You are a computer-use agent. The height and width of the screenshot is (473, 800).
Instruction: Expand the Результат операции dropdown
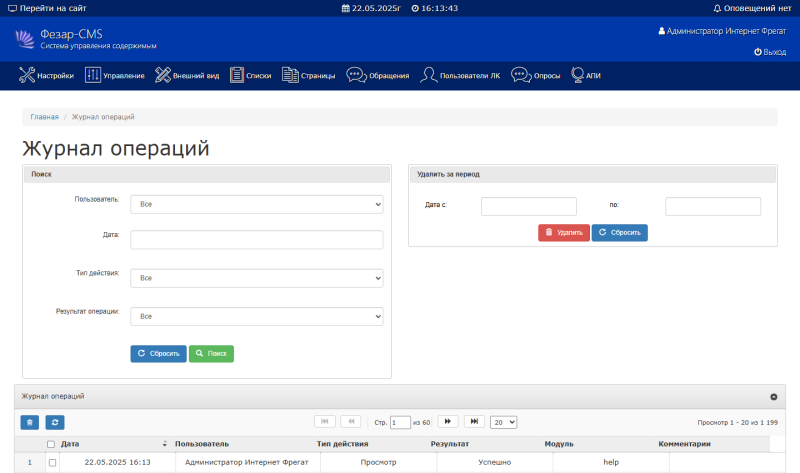(x=256, y=316)
